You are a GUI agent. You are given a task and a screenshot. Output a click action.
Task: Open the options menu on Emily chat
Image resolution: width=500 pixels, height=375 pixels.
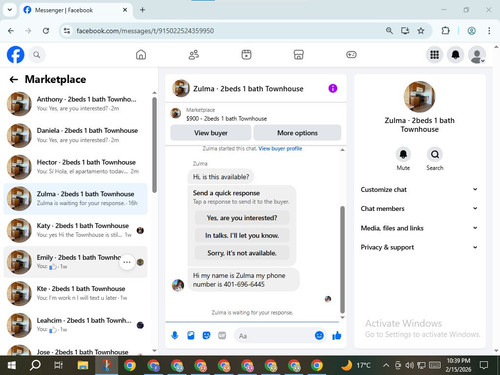tap(127, 262)
